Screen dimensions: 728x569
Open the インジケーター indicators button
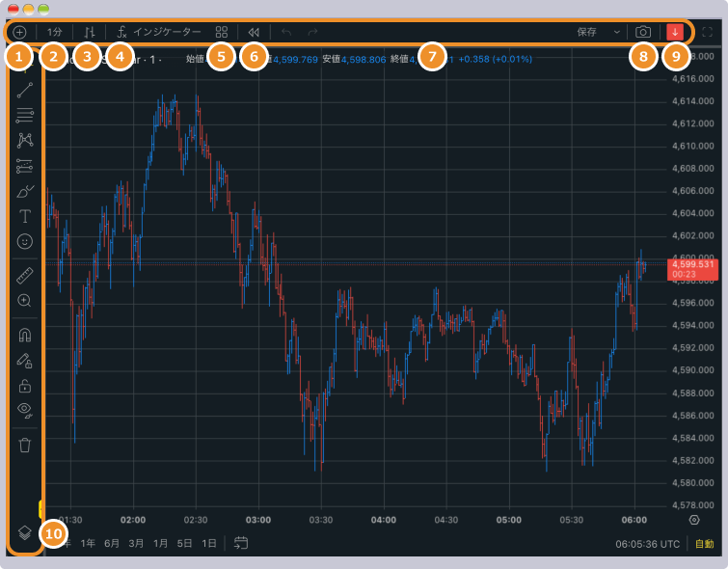pyautogui.click(x=158, y=32)
